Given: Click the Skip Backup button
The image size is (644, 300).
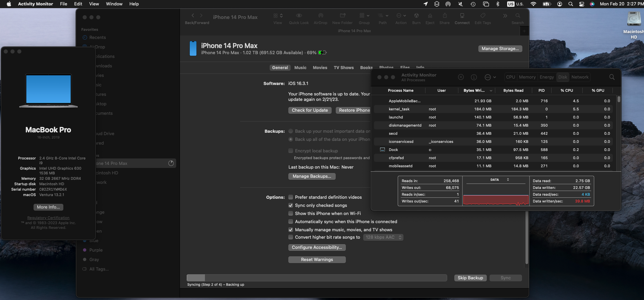Looking at the screenshot, I should (x=470, y=278).
